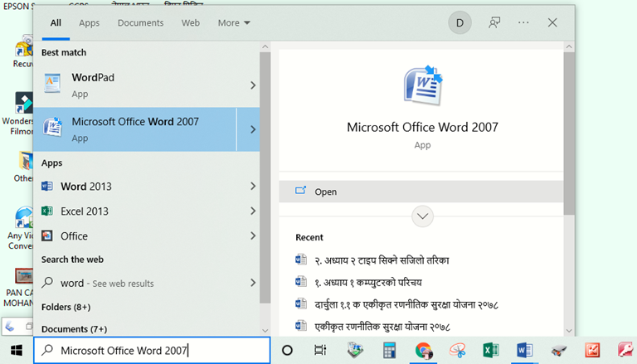
Task: Open the scanner app on the taskbar
Action: 559,350
